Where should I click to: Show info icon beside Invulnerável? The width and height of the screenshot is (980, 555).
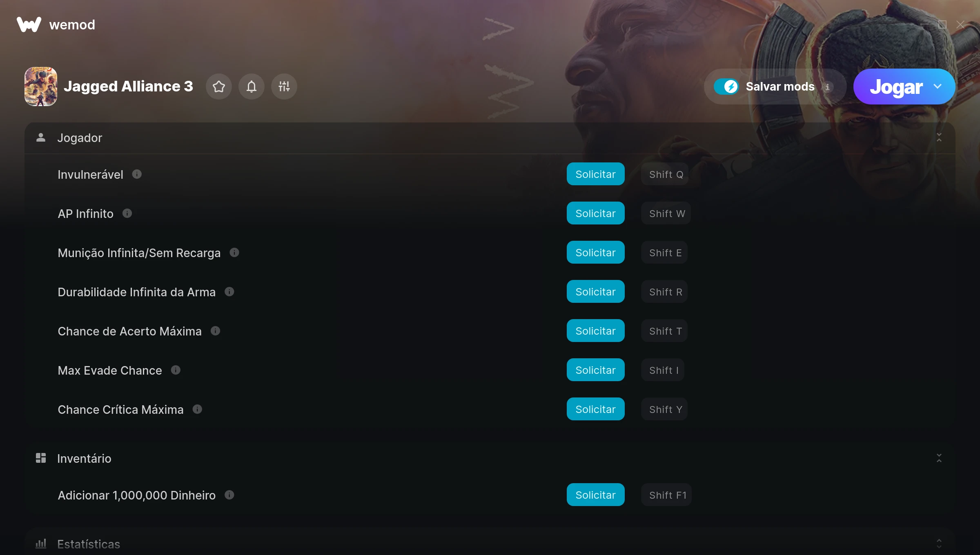tap(137, 174)
